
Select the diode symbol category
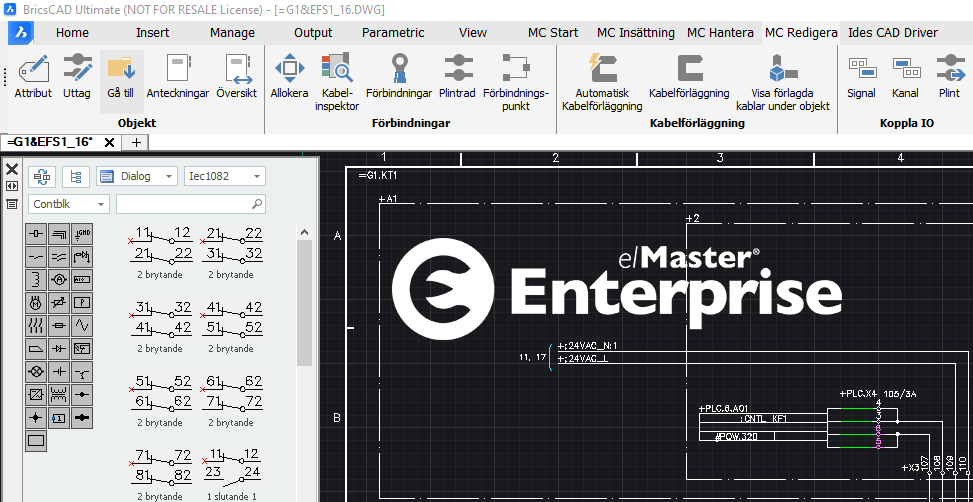pyautogui.click(x=59, y=348)
